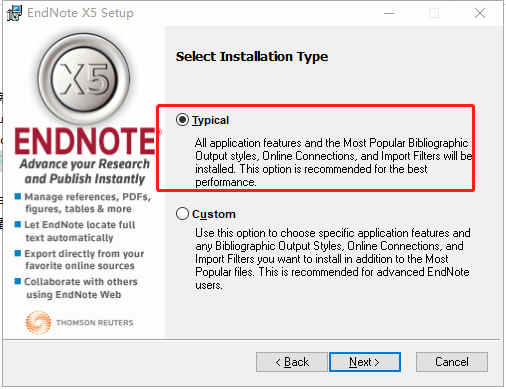Viewport: 506px width, 389px height.
Task: Click the EndNote setup installer icon in title bar
Action: (x=14, y=13)
